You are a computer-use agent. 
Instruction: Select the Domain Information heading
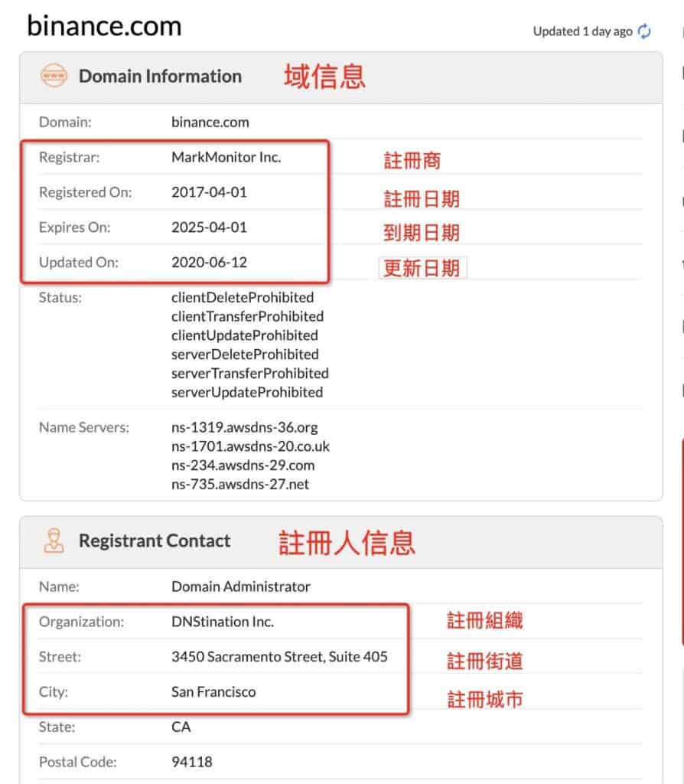tap(161, 76)
